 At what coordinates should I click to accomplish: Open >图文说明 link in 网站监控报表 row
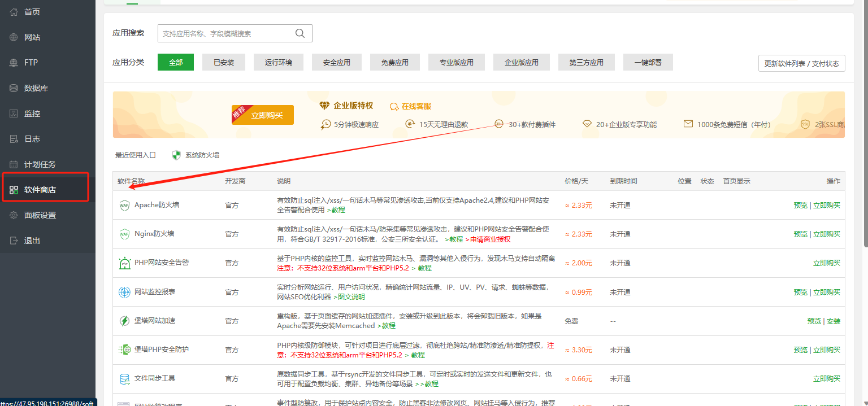348,296
